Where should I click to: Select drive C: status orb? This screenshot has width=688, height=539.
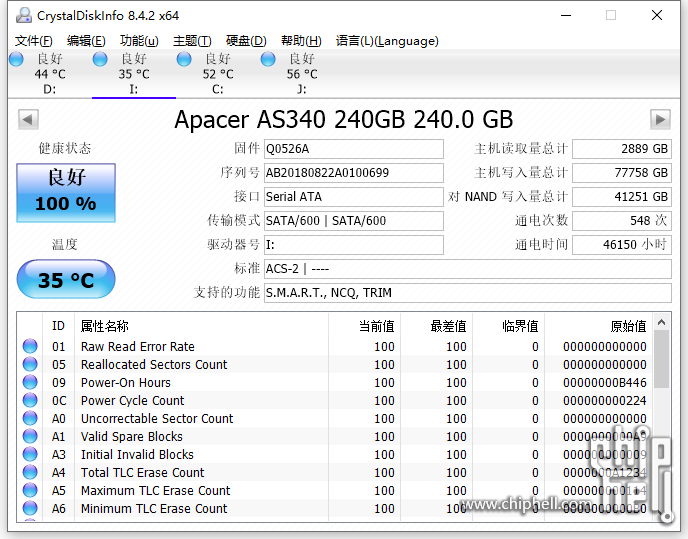(184, 59)
